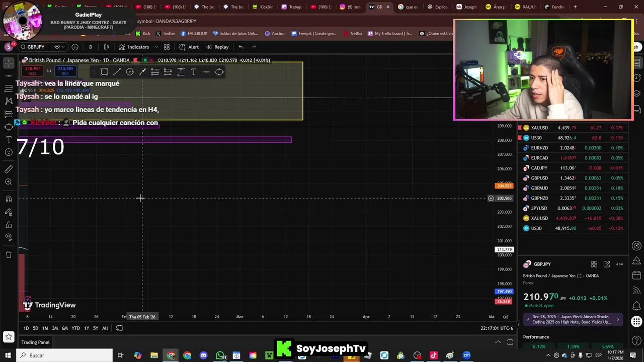
Task: Open the D timeframe interval selector
Action: (91, 47)
